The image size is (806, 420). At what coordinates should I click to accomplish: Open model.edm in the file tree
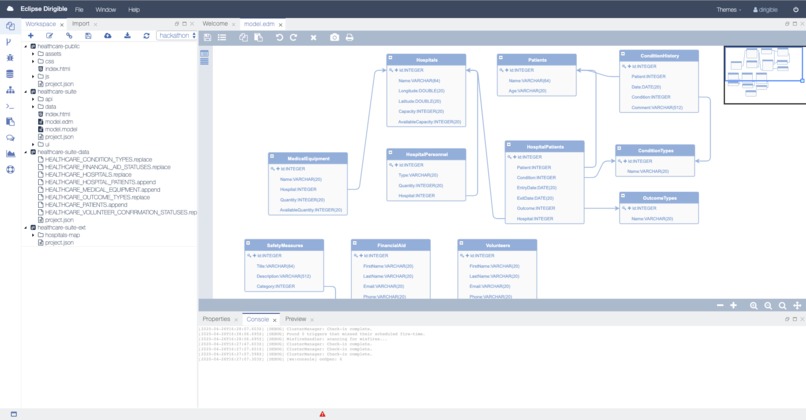[x=59, y=122]
